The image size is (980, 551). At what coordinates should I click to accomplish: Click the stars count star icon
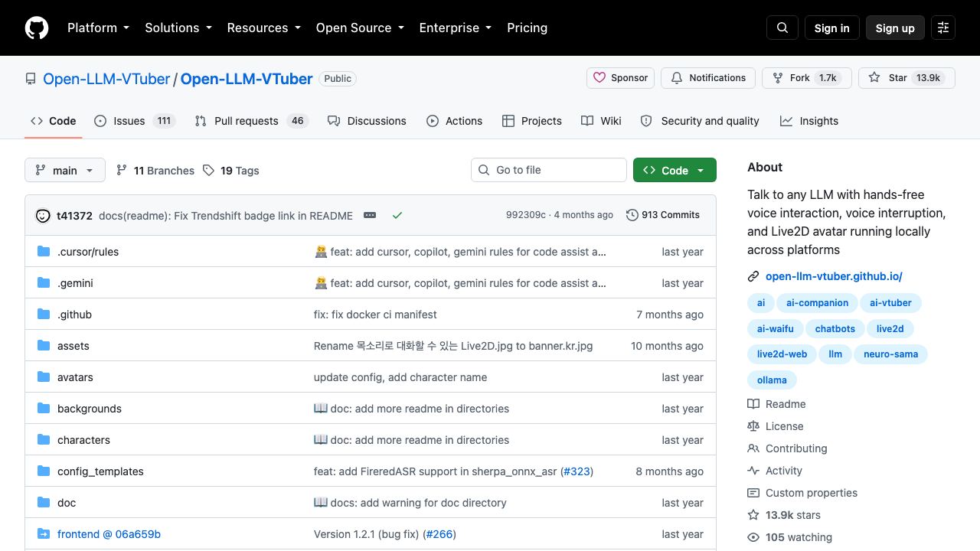[753, 515]
